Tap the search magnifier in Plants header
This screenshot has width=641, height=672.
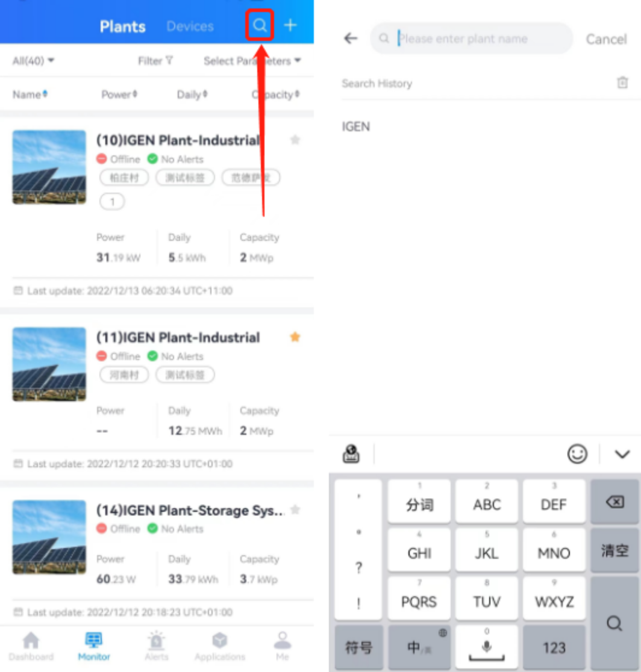click(x=260, y=26)
